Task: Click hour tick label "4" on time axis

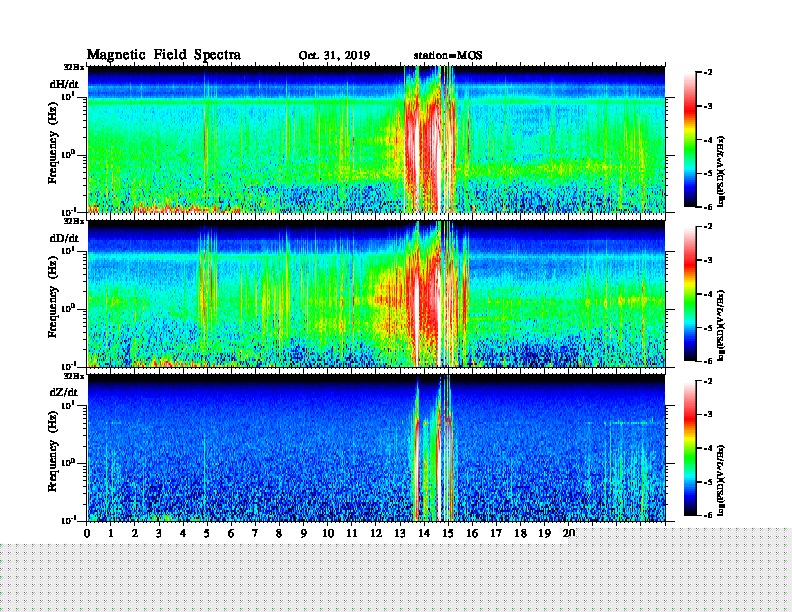Action: 183,534
